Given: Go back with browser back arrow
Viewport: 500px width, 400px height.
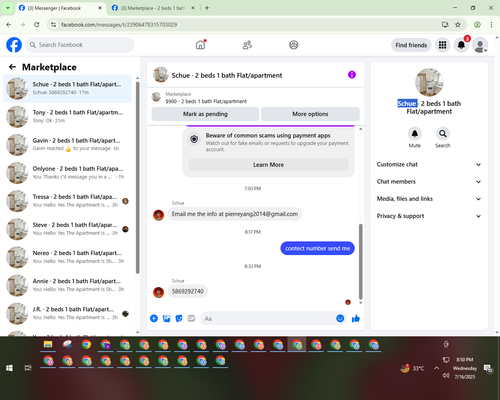Looking at the screenshot, I should coord(9,24).
